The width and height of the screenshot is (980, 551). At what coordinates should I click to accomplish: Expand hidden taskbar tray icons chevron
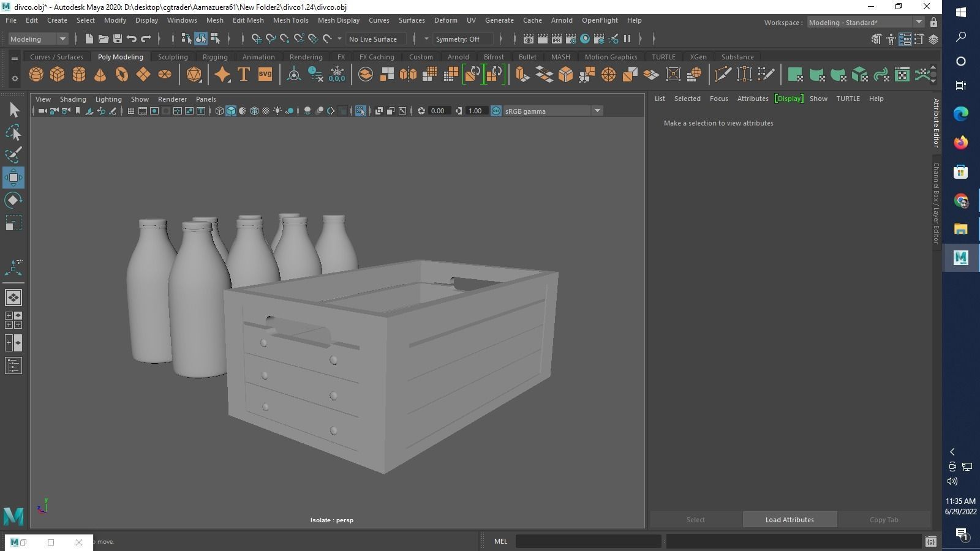point(952,452)
